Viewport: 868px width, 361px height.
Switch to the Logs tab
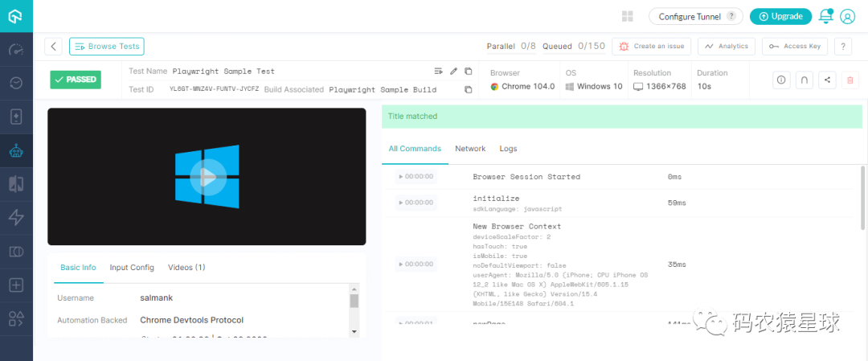[x=508, y=149]
